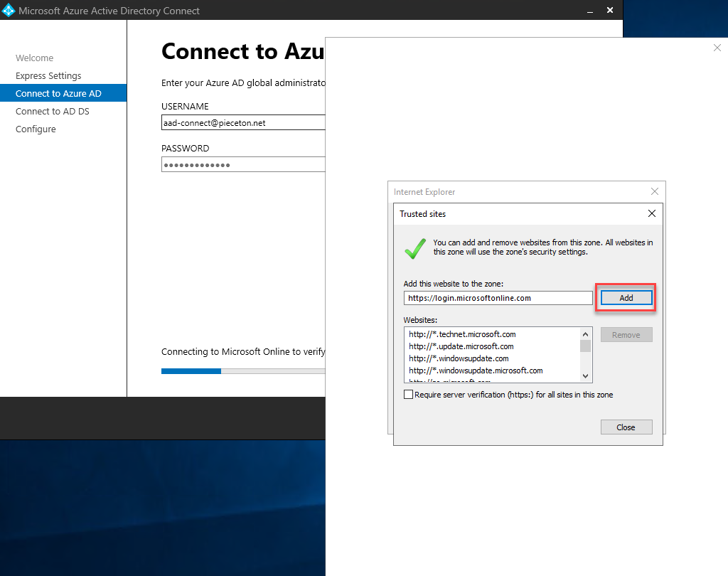This screenshot has height=576, width=728.
Task: Click the PASSWORD input field
Action: (243, 164)
